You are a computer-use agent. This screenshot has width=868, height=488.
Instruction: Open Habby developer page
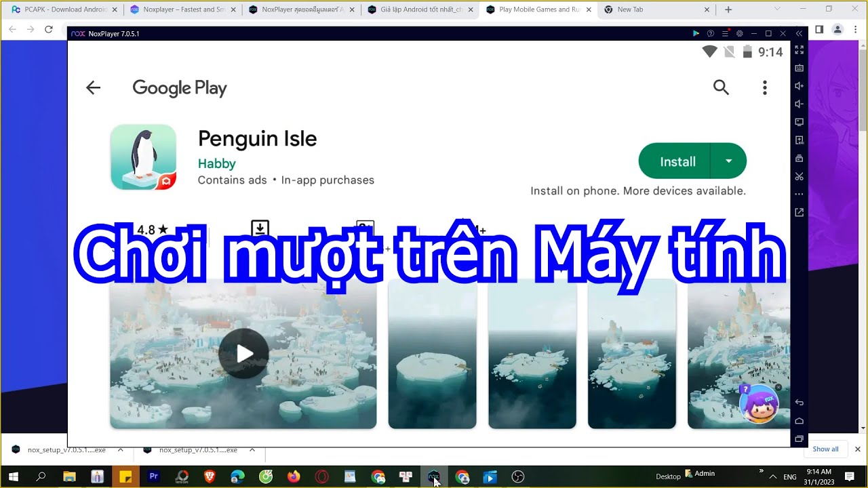[x=216, y=163]
